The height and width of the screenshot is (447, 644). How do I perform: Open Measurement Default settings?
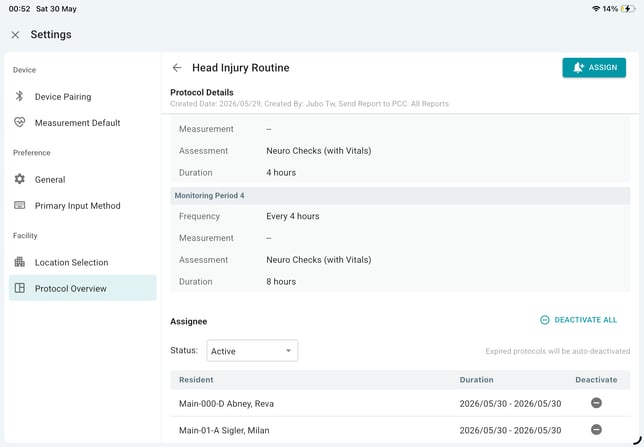pos(83,123)
